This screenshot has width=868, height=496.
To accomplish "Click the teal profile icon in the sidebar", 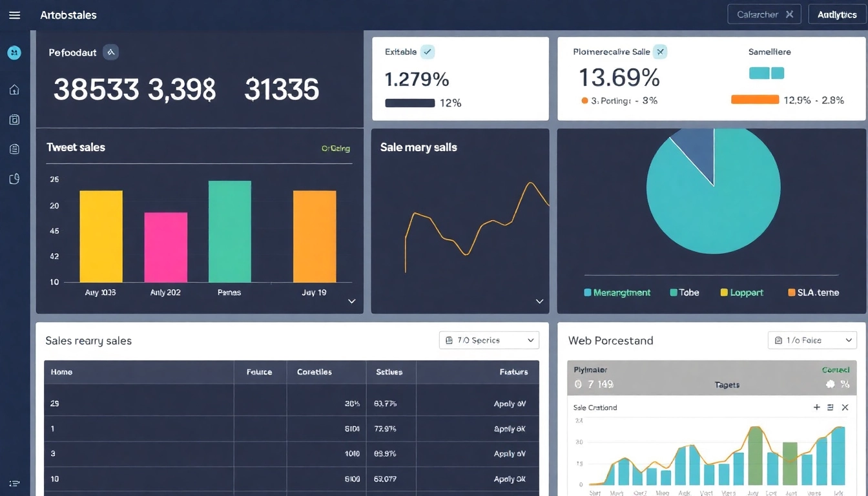I will [x=14, y=53].
